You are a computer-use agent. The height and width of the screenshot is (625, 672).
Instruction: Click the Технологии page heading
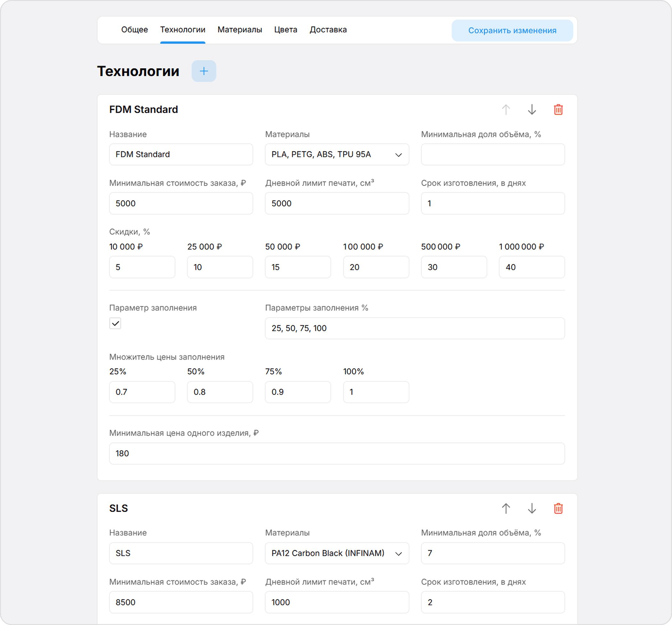[138, 71]
